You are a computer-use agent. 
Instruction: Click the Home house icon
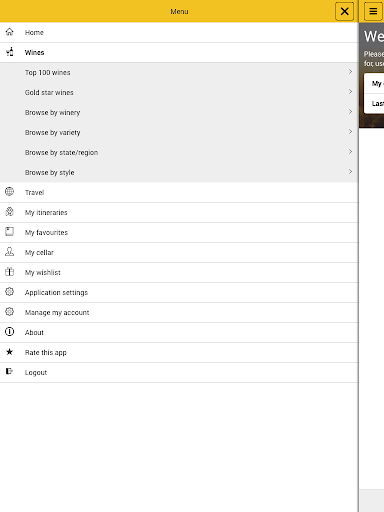point(10,32)
